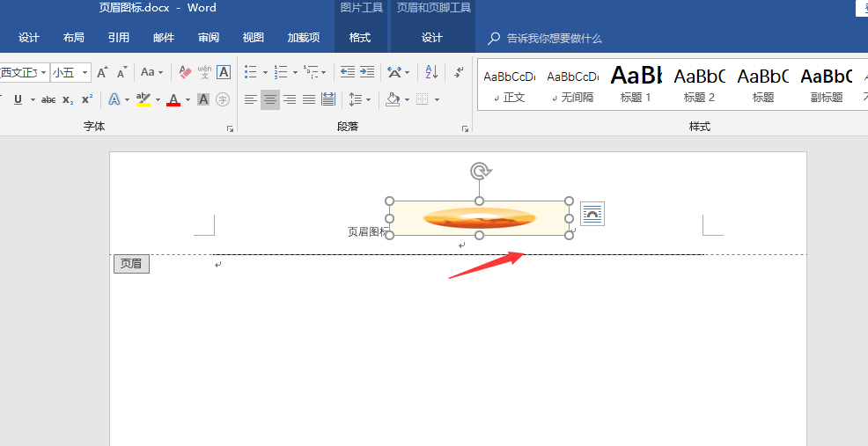Apply yellow text highlight color

143,99
